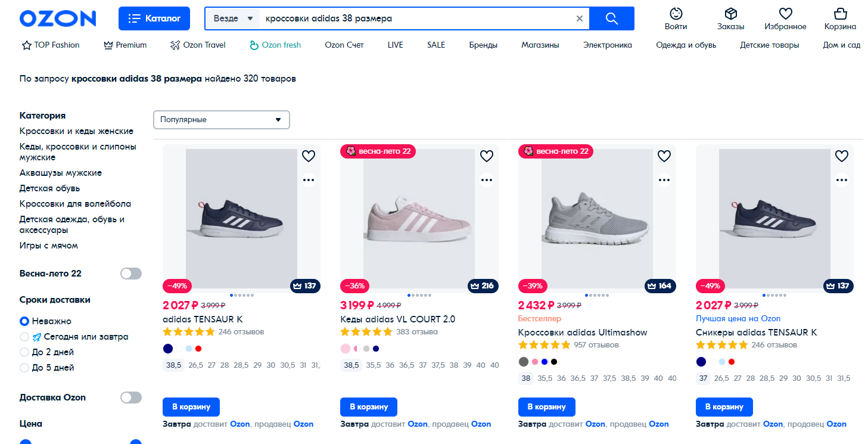Viewport: 868px width, 444px height.
Task: Clear the search field with X icon
Action: click(580, 18)
